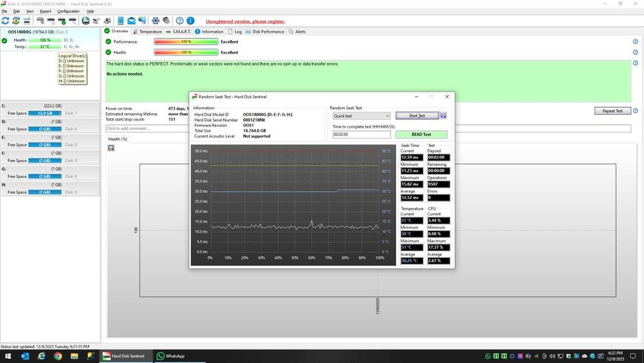Select the D: partition entry
This screenshot has width=644, height=363.
(x=50, y=125)
